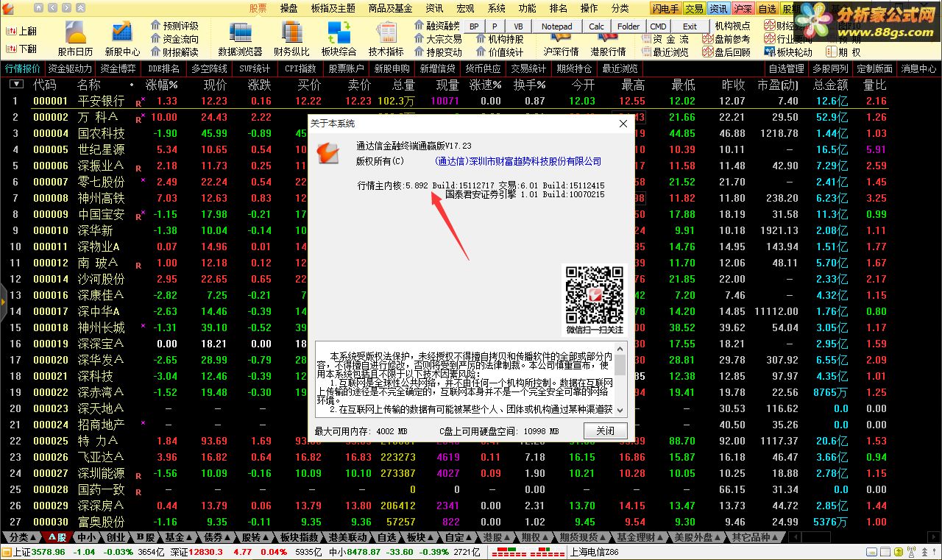The image size is (942, 560).
Task: Click the Notepad shortcut button
Action: [x=556, y=26]
